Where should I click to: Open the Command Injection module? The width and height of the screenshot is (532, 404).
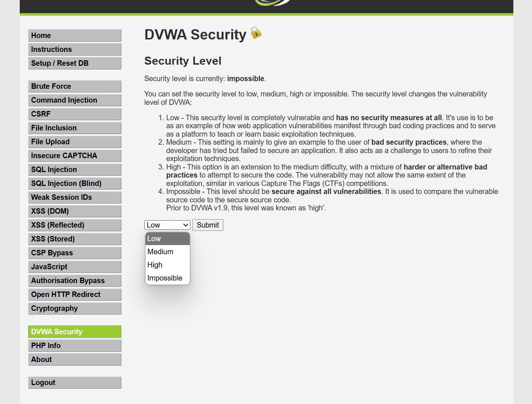tap(75, 100)
